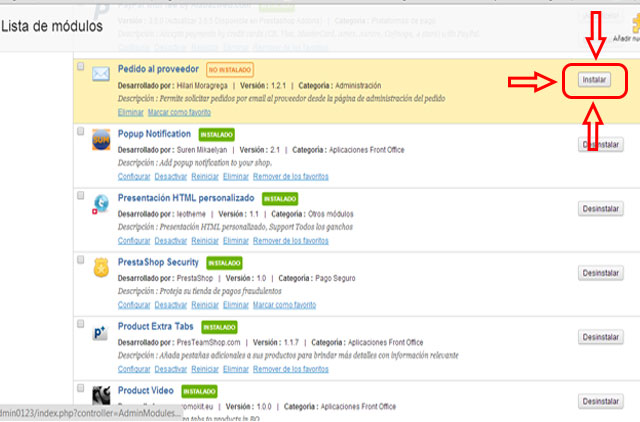Image resolution: width=640 pixels, height=422 pixels.
Task: Tick the checkbox for Popup Notification
Action: (x=81, y=131)
